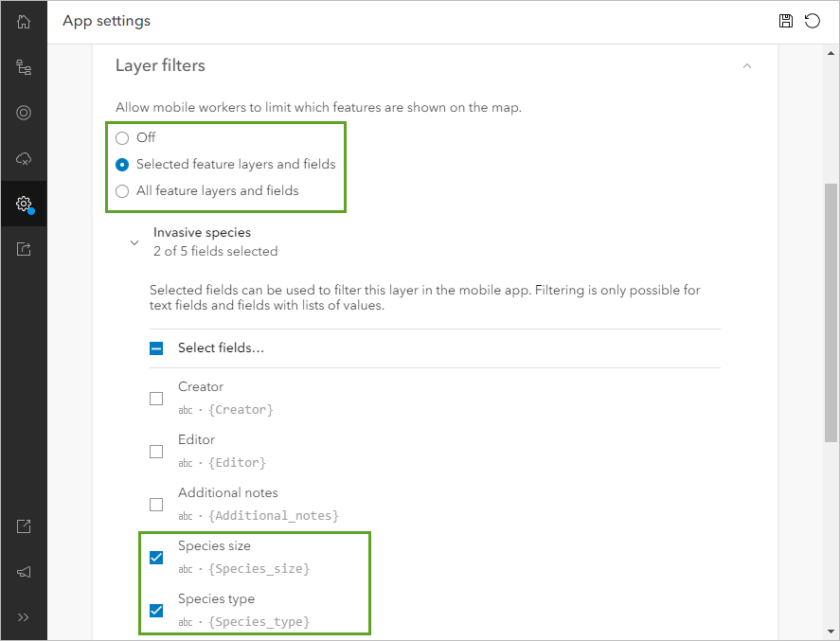
Task: Open the Offline settings from the sidebar
Action: [x=24, y=158]
